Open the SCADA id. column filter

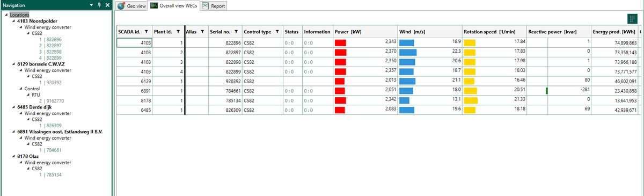pos(147,32)
